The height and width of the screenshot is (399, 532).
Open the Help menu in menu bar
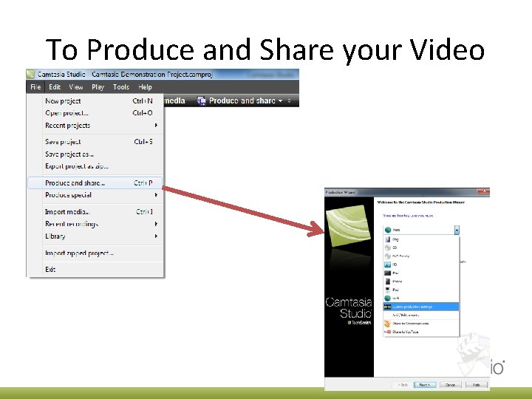(146, 87)
